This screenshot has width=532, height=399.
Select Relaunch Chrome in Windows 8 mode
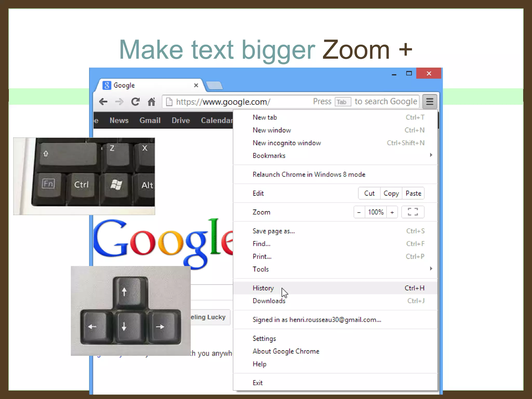point(335,174)
